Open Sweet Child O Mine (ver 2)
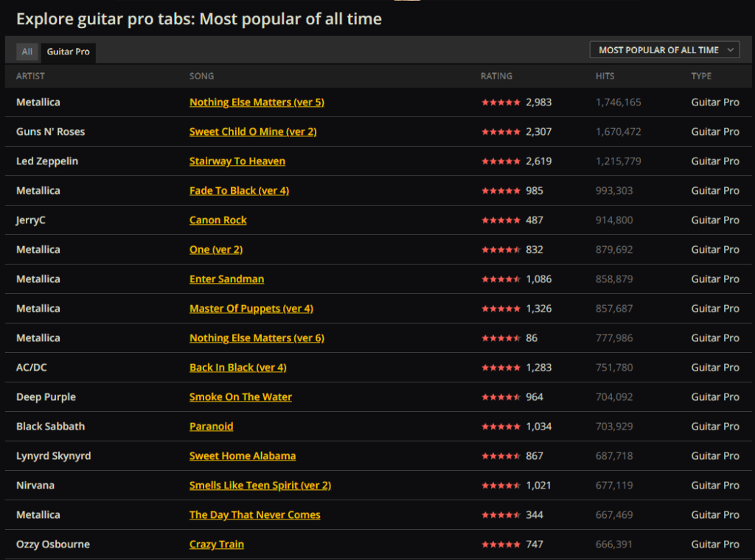The image size is (755, 560). tap(253, 131)
